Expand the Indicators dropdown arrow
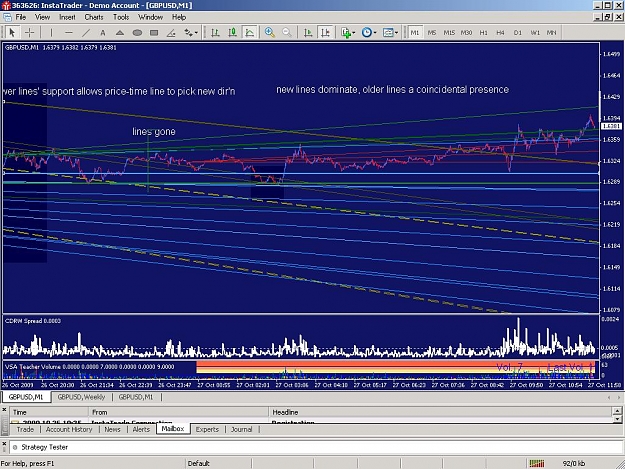This screenshot has width=625, height=469. 354,33
